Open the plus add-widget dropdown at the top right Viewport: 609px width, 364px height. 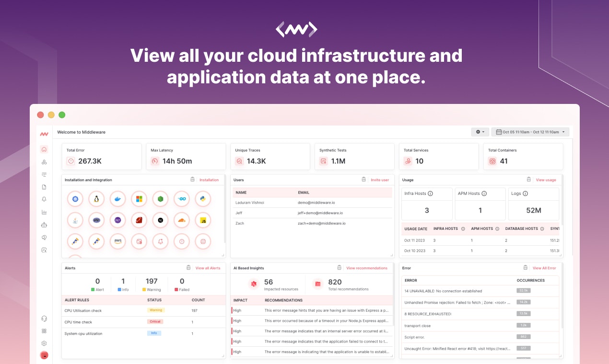click(x=480, y=132)
